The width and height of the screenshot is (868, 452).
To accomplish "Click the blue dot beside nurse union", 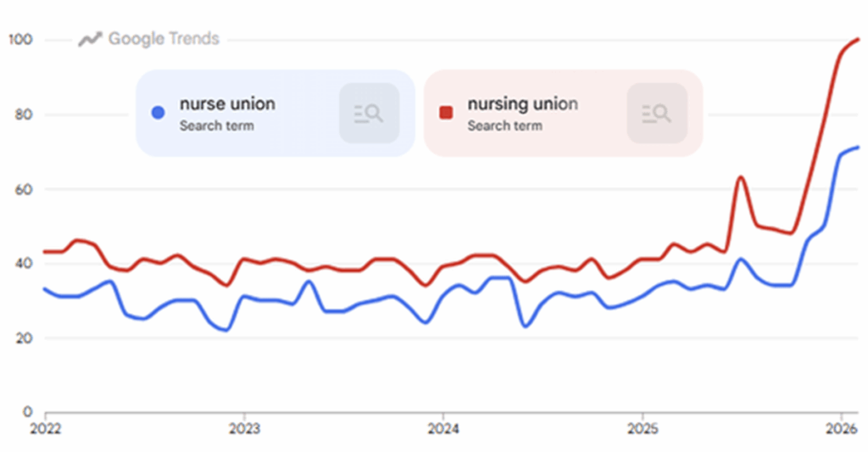I will click(x=157, y=113).
